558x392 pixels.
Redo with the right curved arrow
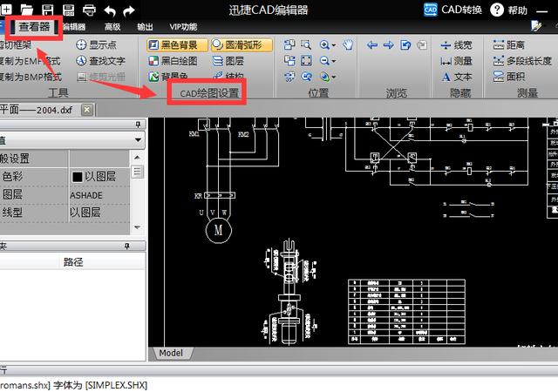coord(128,10)
